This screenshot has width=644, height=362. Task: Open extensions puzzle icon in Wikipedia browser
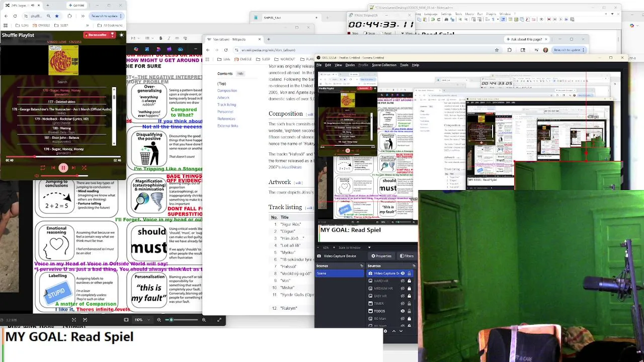[x=510, y=50]
